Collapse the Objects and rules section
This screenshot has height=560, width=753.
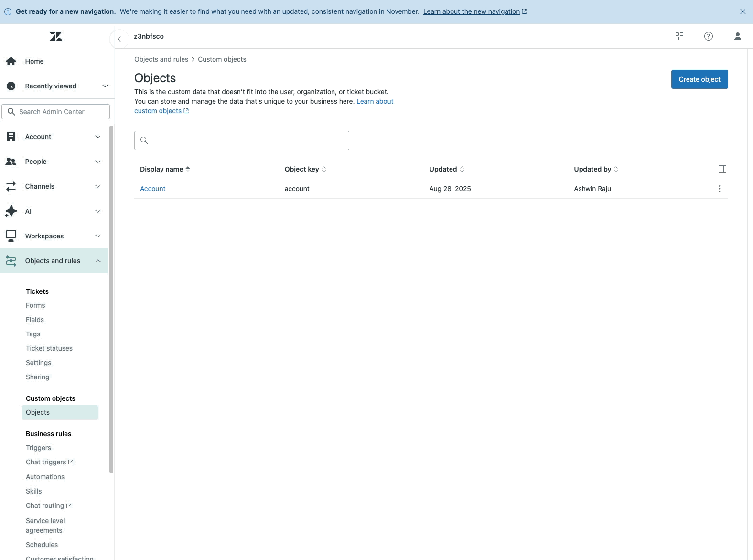(97, 261)
